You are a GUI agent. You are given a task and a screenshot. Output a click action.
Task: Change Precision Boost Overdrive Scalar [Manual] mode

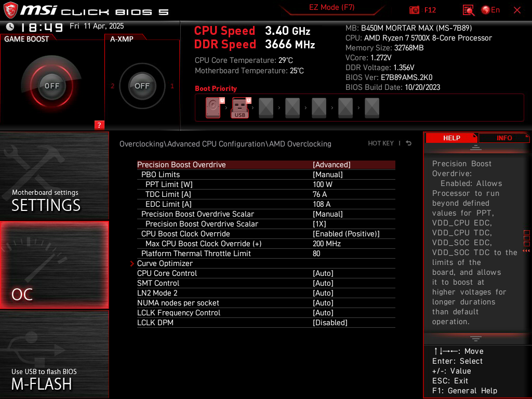coord(266,214)
